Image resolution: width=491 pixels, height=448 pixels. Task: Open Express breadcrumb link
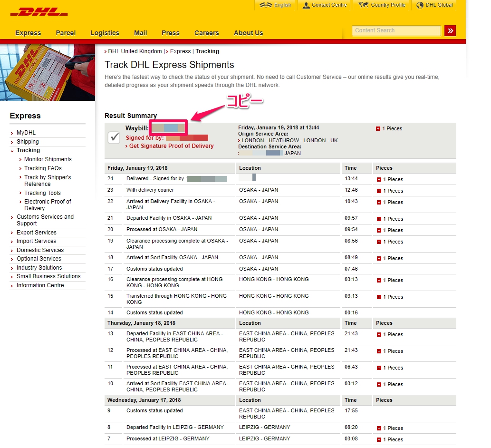pos(180,51)
